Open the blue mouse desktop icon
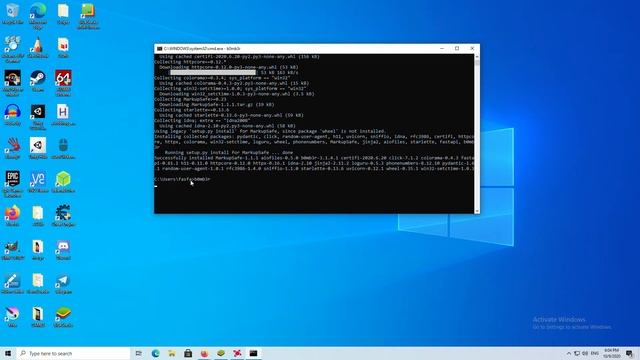This screenshot has height=360, width=640. click(63, 148)
